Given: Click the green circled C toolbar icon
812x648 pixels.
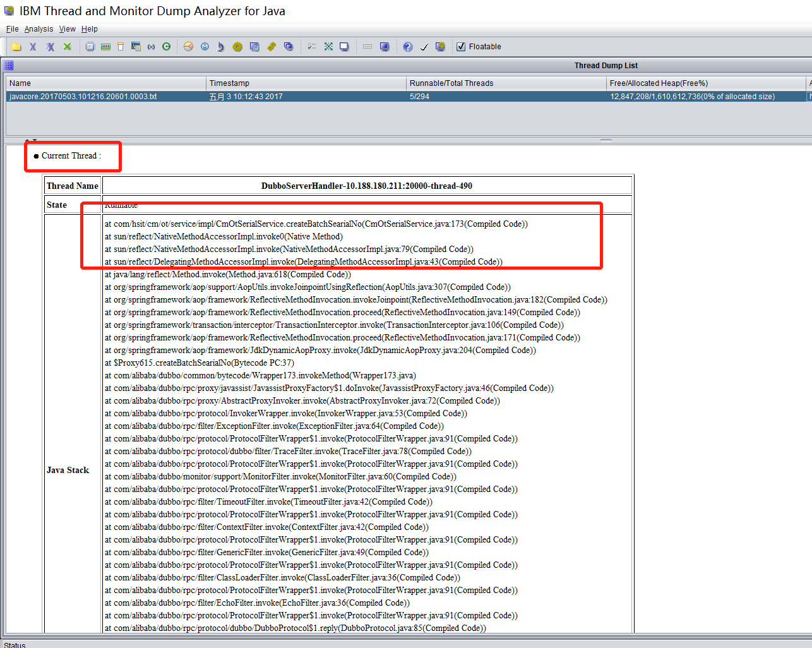Looking at the screenshot, I should point(166,47).
